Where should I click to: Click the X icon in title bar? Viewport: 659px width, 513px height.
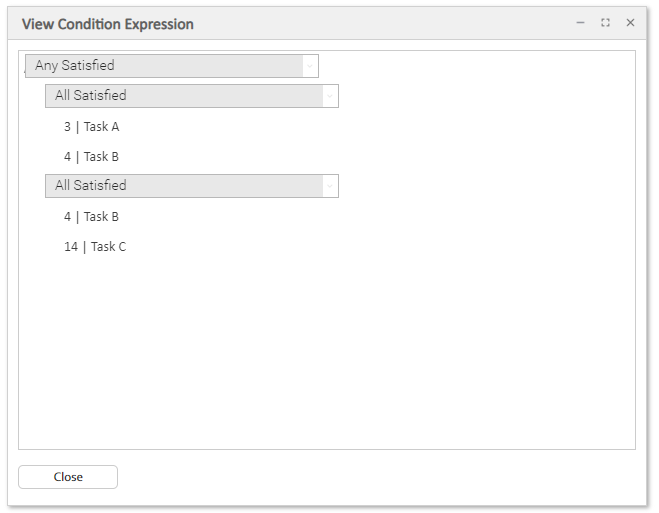(x=630, y=22)
